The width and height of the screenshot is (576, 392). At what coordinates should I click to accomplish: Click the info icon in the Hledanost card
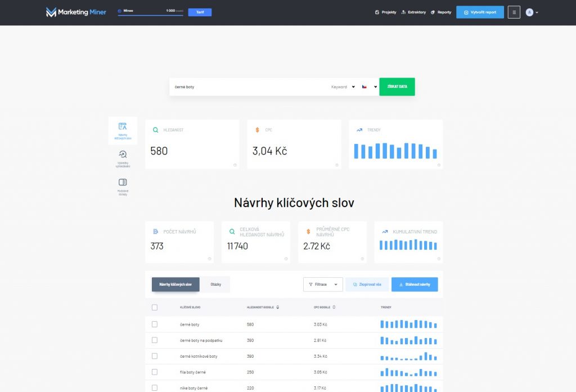tap(235, 165)
